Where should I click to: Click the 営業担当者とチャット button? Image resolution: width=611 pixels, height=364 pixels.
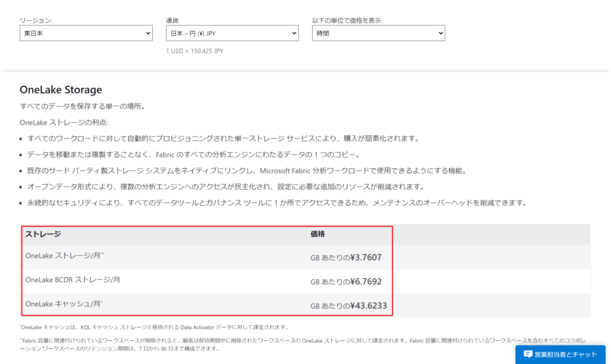pyautogui.click(x=560, y=354)
